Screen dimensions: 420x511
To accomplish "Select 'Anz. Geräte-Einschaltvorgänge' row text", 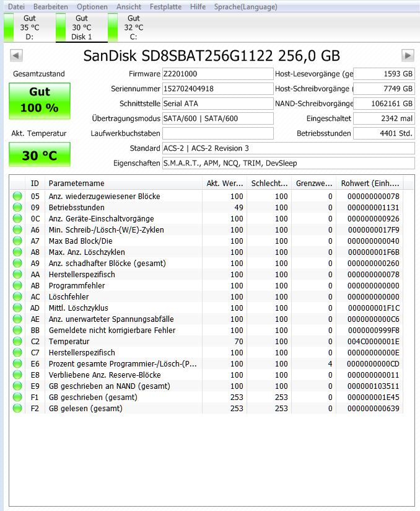I will pyautogui.click(x=101, y=218).
